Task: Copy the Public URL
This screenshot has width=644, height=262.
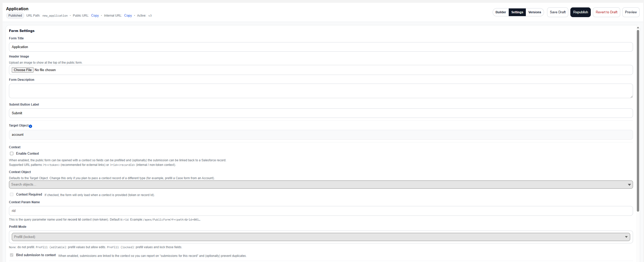Action: (x=95, y=15)
